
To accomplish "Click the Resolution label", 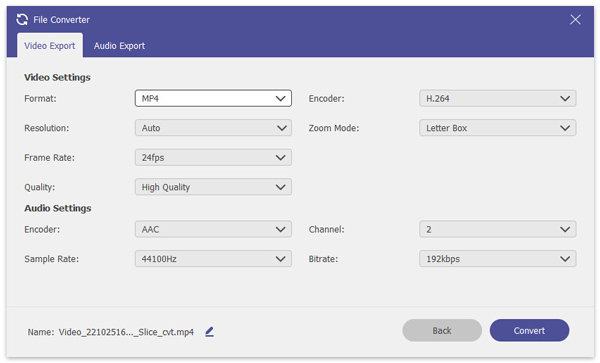I will click(x=46, y=128).
